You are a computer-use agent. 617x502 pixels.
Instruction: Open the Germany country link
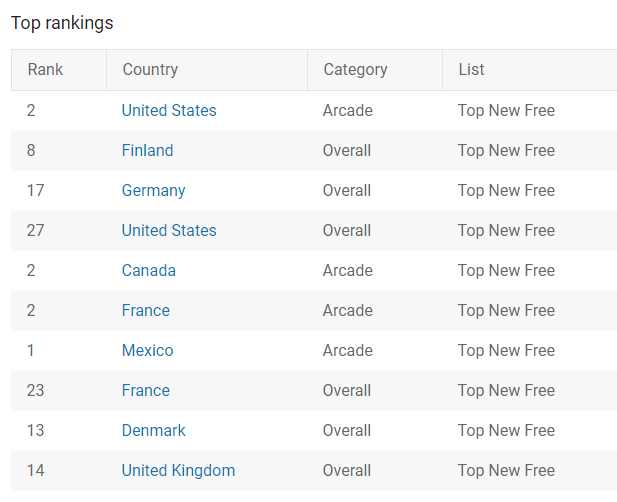[153, 191]
